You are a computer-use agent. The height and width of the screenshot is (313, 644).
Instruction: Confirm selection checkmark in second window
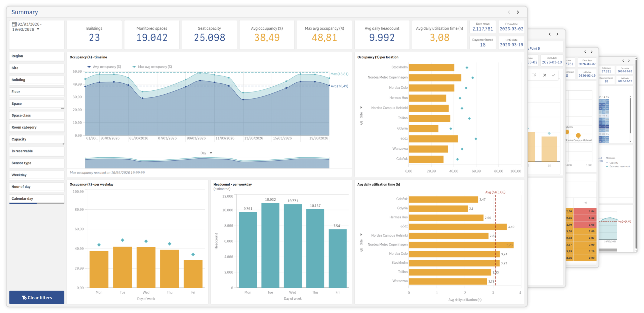click(x=553, y=75)
